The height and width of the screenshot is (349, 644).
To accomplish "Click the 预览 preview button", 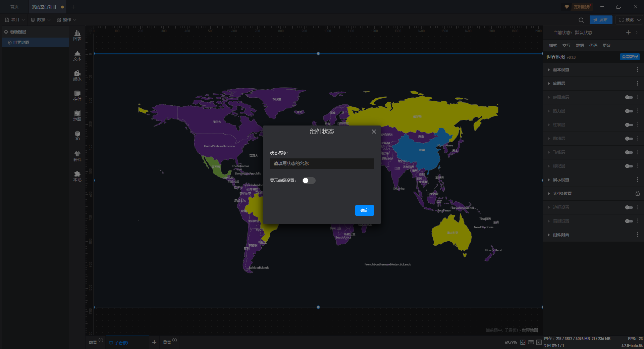I will pos(626,20).
